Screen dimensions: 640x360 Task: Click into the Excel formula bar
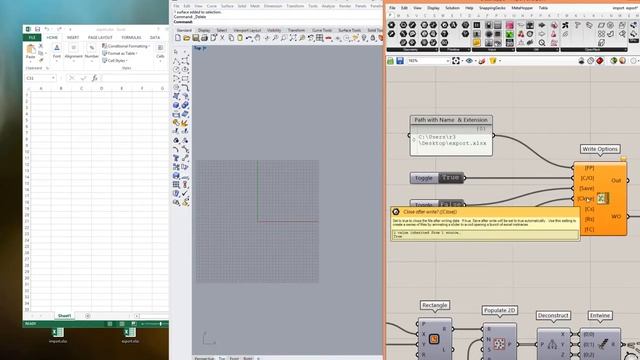point(135,78)
